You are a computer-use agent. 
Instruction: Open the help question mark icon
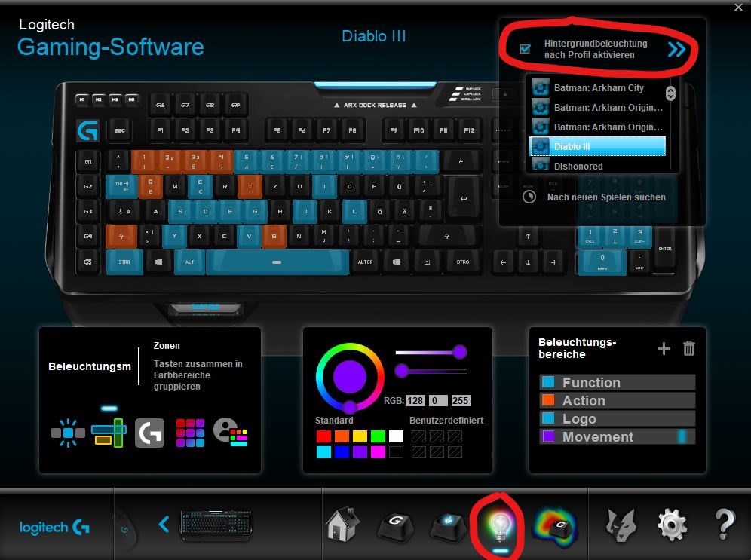pos(725,525)
